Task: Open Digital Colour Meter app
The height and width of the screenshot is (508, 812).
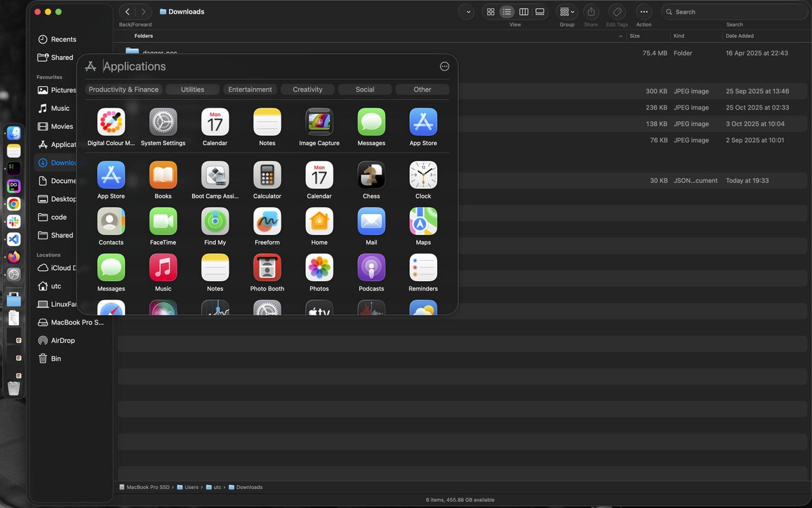Action: tap(111, 122)
